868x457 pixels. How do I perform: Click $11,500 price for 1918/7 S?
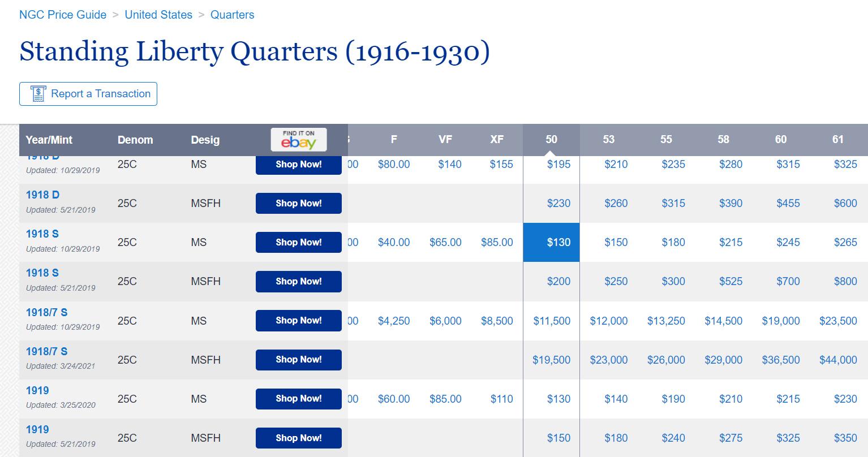[x=552, y=321]
